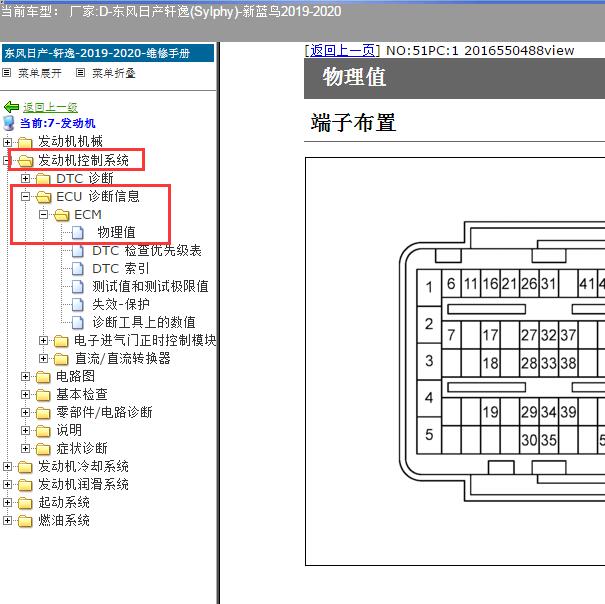Collapse the ECU 诊断信息 node
This screenshot has width=605, height=604.
click(x=25, y=197)
